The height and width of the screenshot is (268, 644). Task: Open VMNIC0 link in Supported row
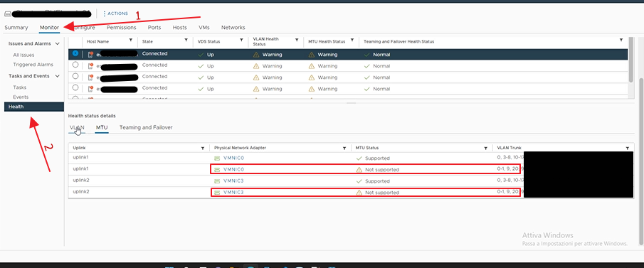[233, 158]
